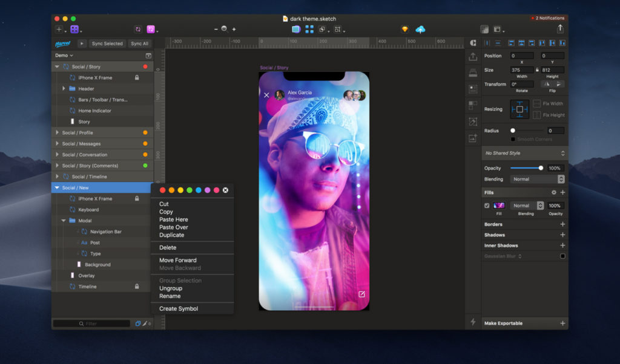The width and height of the screenshot is (620, 364).
Task: Click Sync All button
Action: click(139, 44)
